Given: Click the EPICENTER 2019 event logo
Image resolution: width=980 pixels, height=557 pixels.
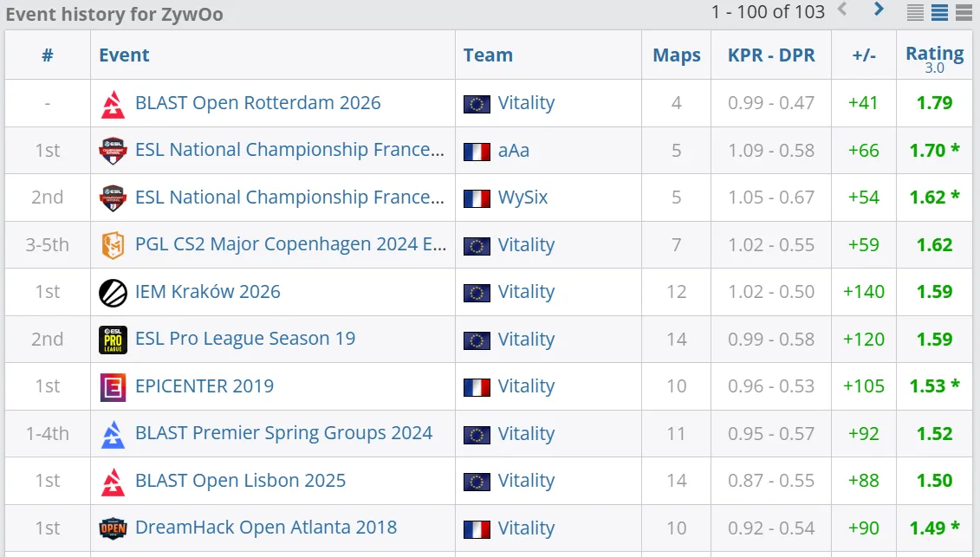Looking at the screenshot, I should [x=114, y=386].
